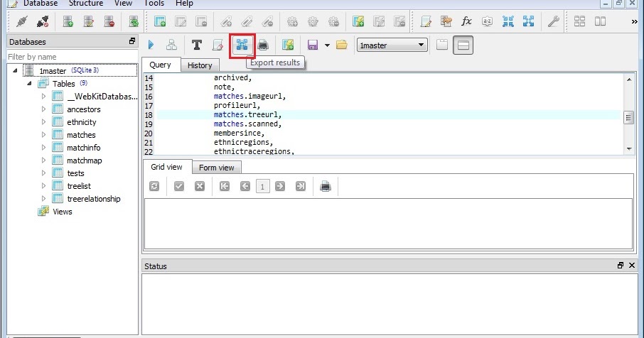Click the Edit trigger gear icon
Screen dimensions: 644x338
[313, 21]
